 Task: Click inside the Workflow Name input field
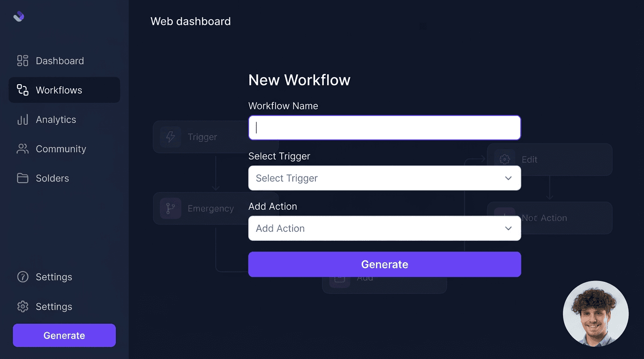point(384,127)
